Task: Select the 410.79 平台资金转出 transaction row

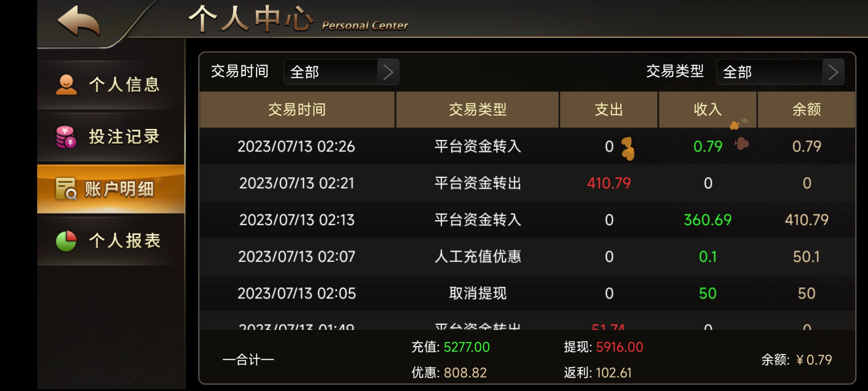Action: pos(527,183)
